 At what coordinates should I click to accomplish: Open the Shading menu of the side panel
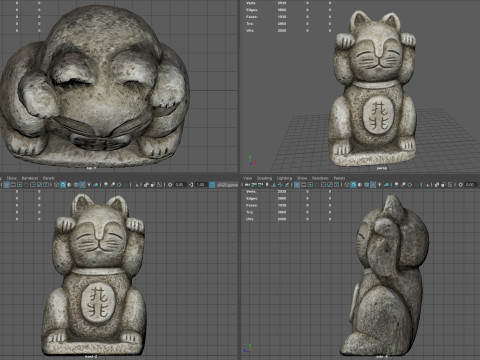(264, 178)
